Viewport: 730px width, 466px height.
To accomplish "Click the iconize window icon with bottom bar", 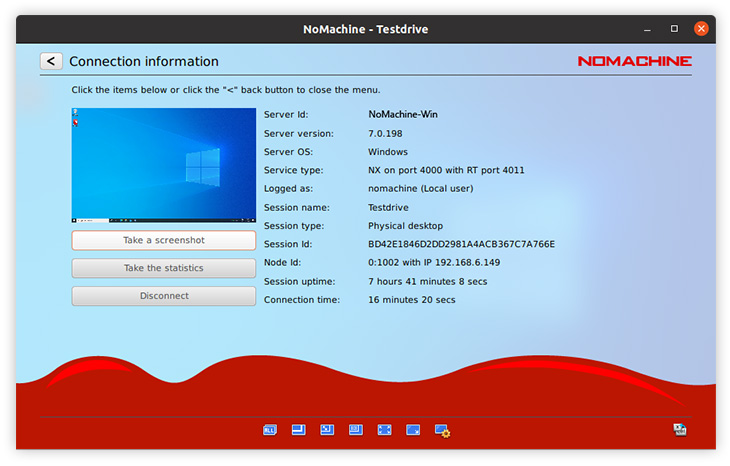I will pos(298,430).
